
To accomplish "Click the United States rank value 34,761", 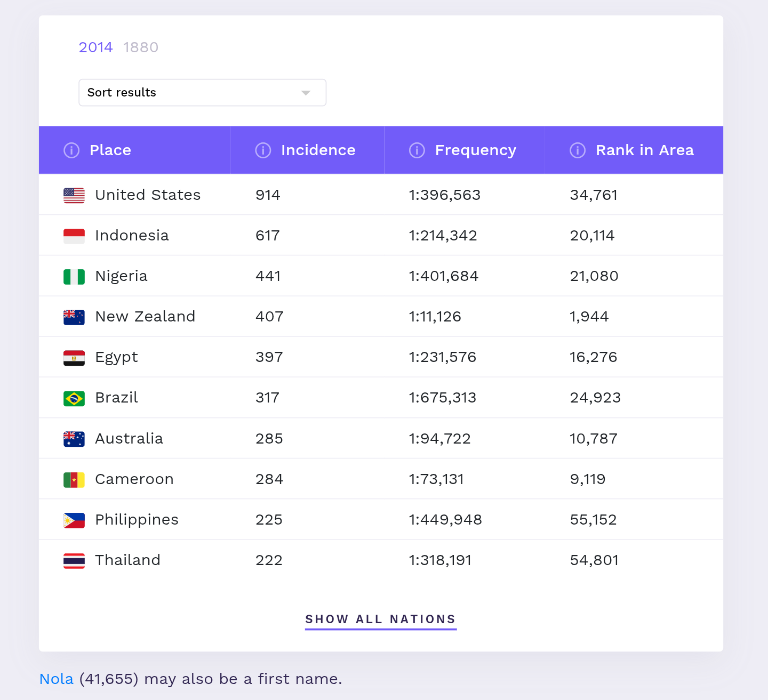I will click(594, 195).
